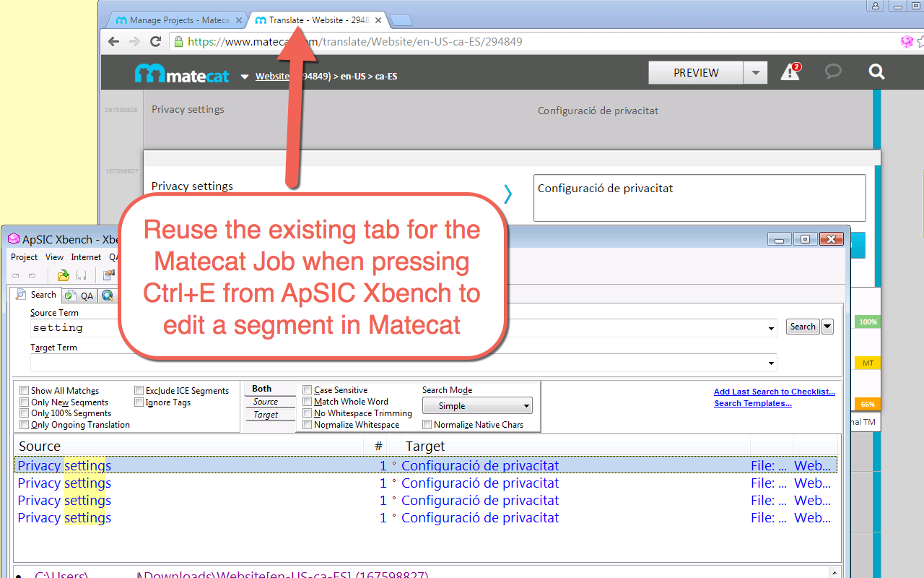The image size is (924, 578).
Task: Click the PREVIEW button in Matecat
Action: (x=696, y=72)
